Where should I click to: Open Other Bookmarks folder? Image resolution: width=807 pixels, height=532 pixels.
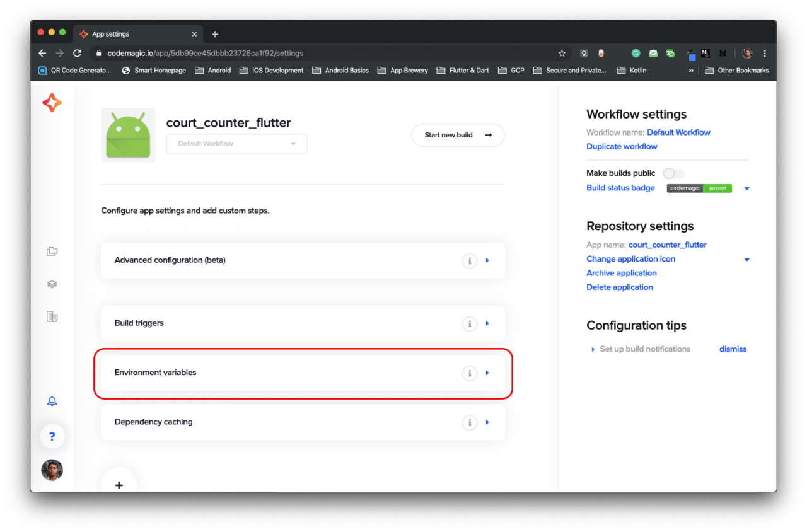(x=737, y=71)
